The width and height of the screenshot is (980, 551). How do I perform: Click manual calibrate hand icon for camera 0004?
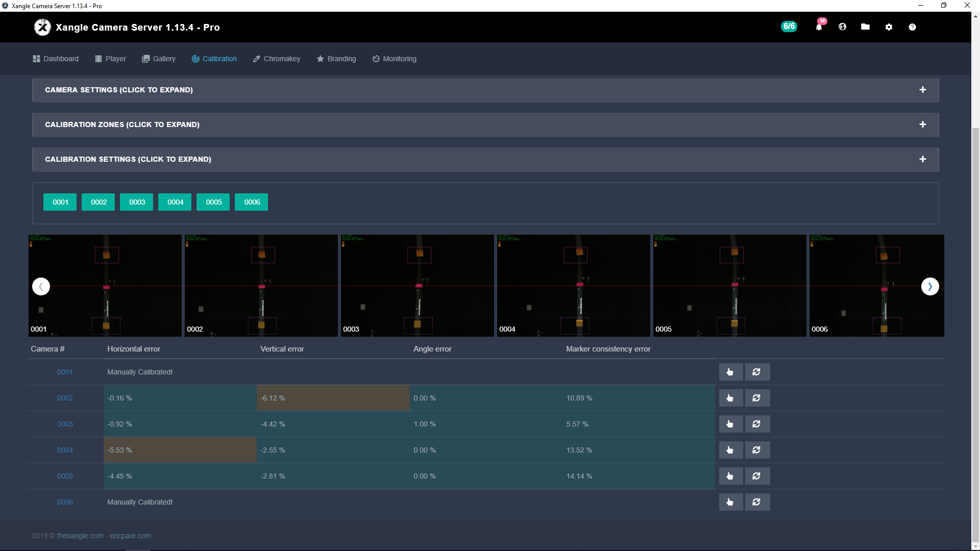point(730,450)
